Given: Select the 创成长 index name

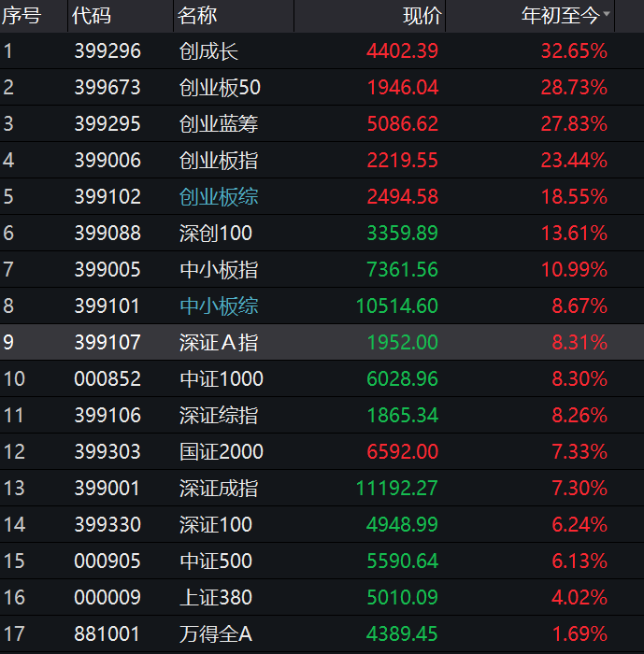Looking at the screenshot, I should [208, 51].
